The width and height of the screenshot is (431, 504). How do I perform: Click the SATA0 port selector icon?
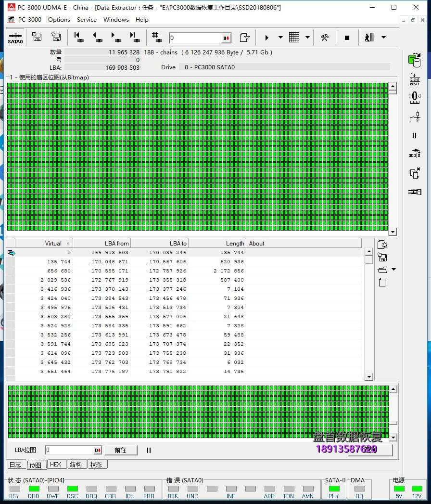(15, 38)
